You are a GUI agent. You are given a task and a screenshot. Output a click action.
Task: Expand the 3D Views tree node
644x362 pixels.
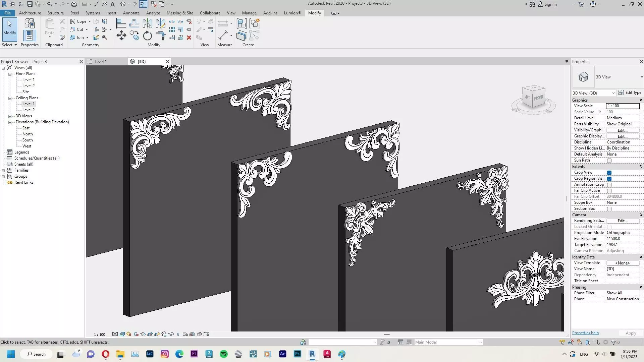click(10, 116)
